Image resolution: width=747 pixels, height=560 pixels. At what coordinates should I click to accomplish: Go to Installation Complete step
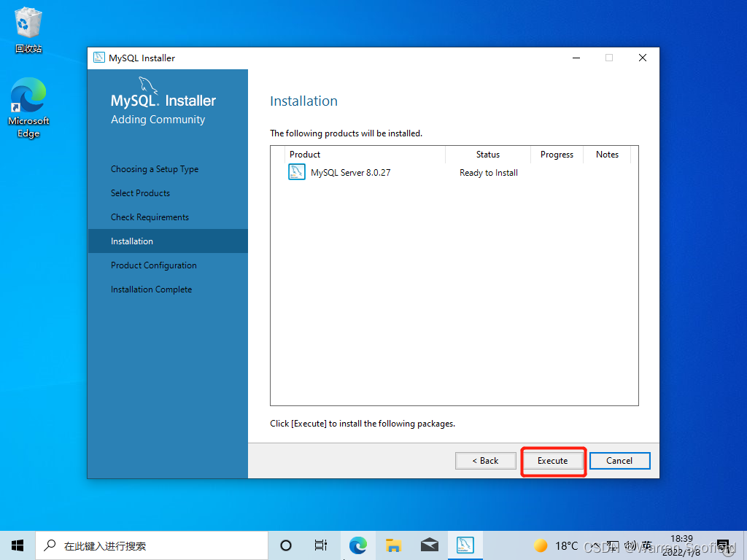(151, 289)
